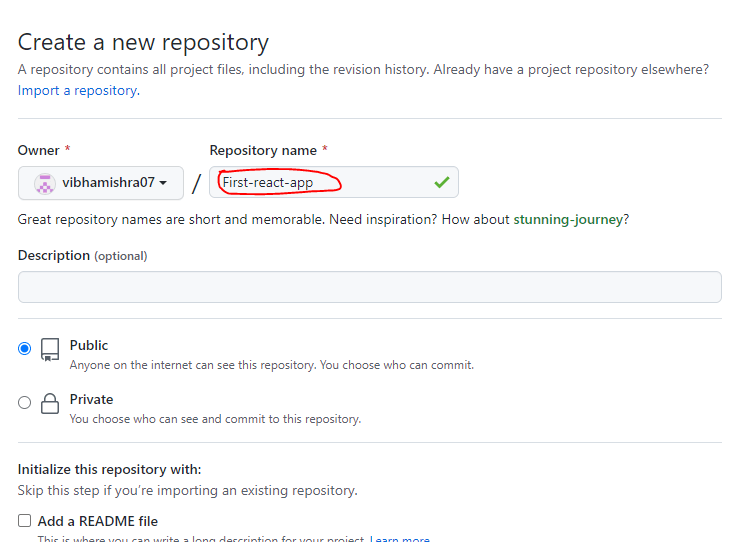Click the vibhamishra07 avatar icon

[45, 183]
